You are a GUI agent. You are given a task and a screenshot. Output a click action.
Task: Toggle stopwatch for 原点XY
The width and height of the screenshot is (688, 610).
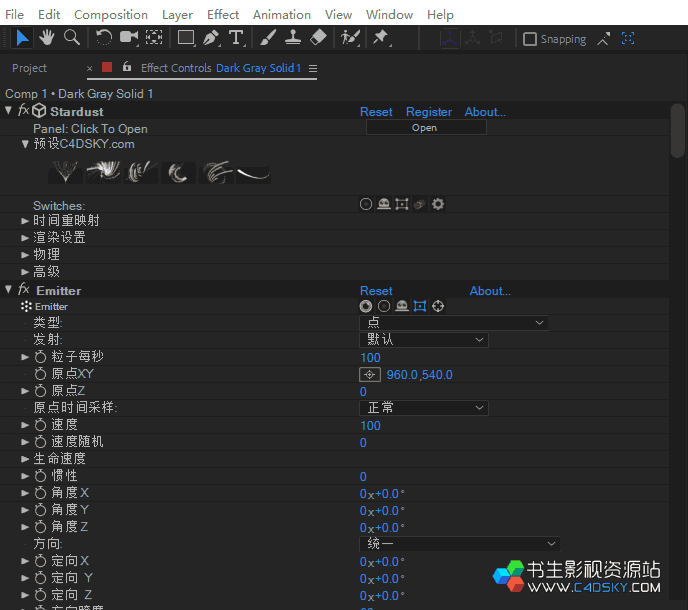(40, 374)
